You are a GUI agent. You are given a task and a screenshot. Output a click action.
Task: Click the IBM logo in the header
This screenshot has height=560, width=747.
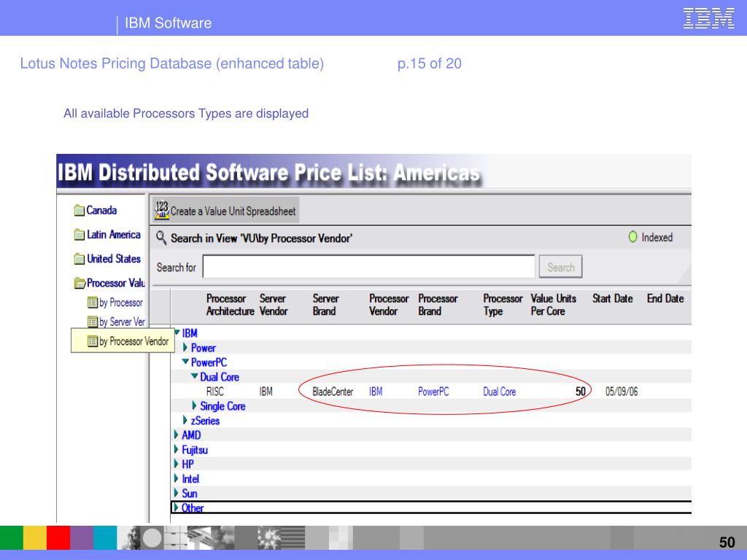(708, 18)
